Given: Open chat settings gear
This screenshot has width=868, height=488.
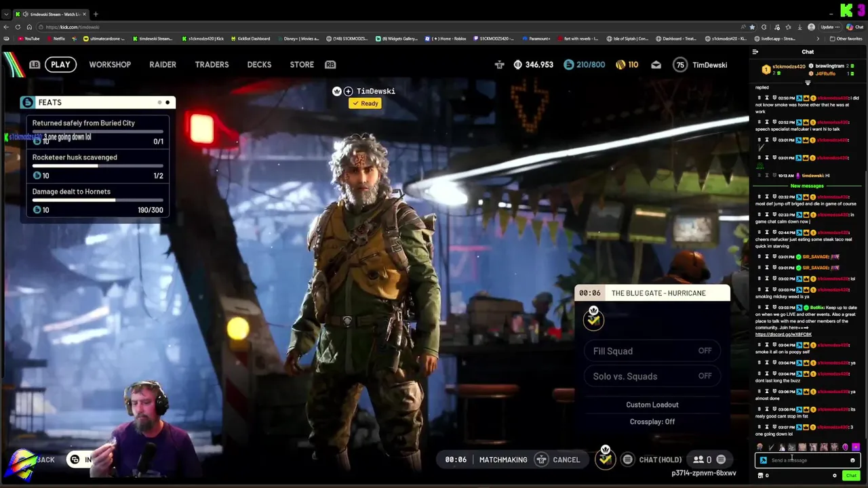Looking at the screenshot, I should coord(835,476).
